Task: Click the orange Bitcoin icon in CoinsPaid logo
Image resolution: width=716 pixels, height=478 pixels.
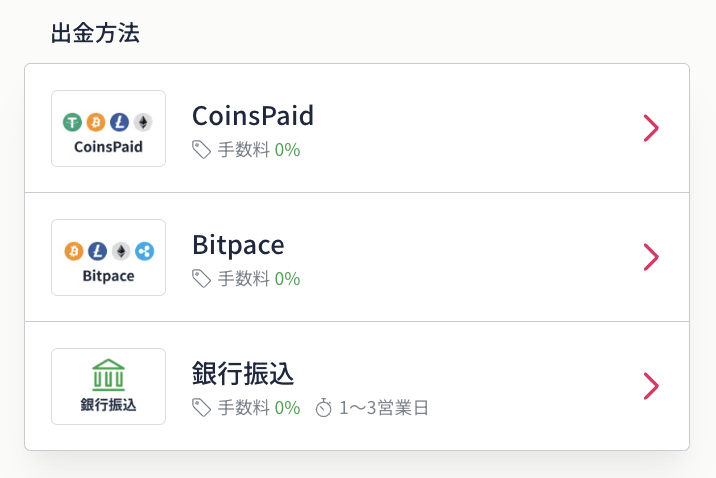Action: (x=96, y=122)
